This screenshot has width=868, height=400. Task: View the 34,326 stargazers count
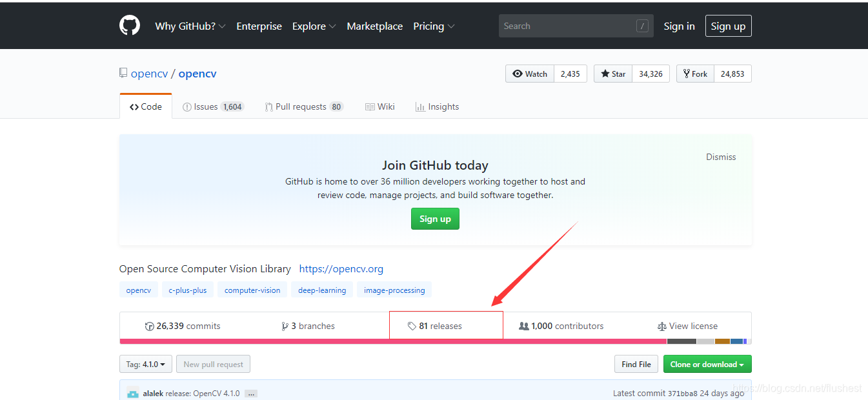pos(651,74)
